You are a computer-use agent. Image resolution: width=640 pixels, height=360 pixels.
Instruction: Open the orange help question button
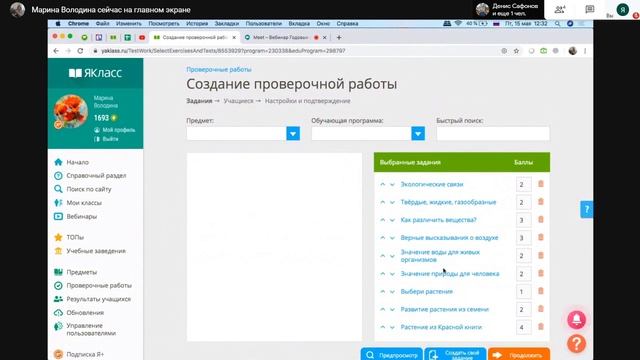[x=576, y=344]
